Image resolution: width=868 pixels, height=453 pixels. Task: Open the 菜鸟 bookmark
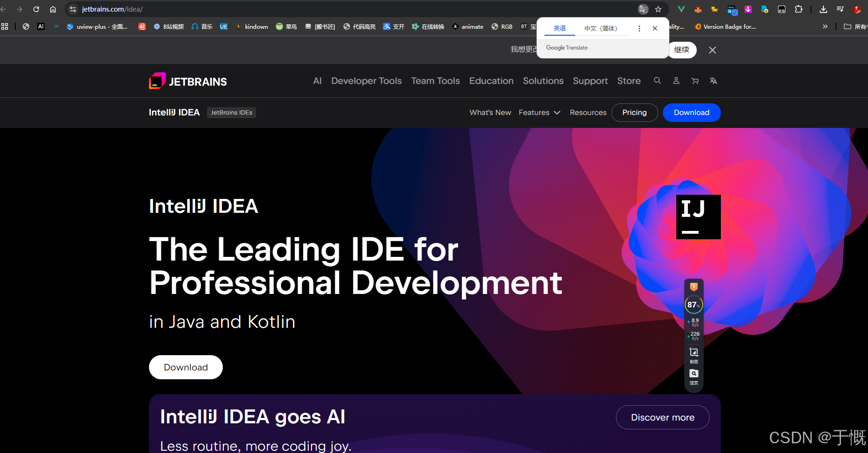tap(286, 26)
